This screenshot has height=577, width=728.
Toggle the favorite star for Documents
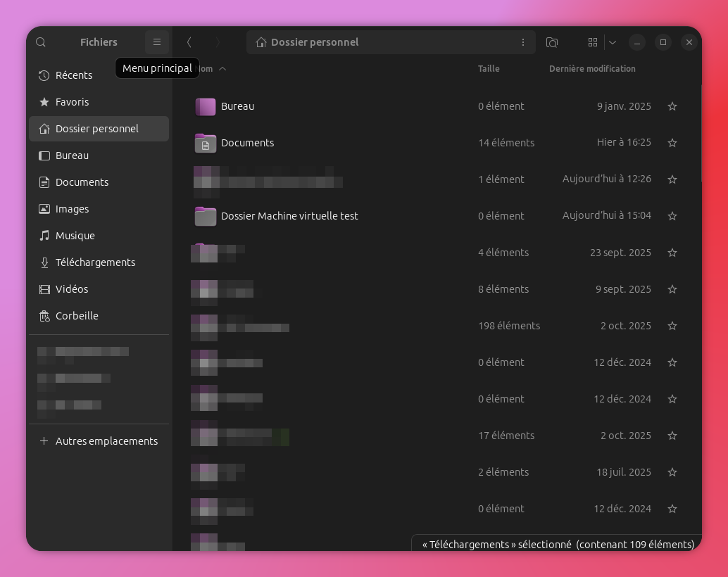coord(672,143)
